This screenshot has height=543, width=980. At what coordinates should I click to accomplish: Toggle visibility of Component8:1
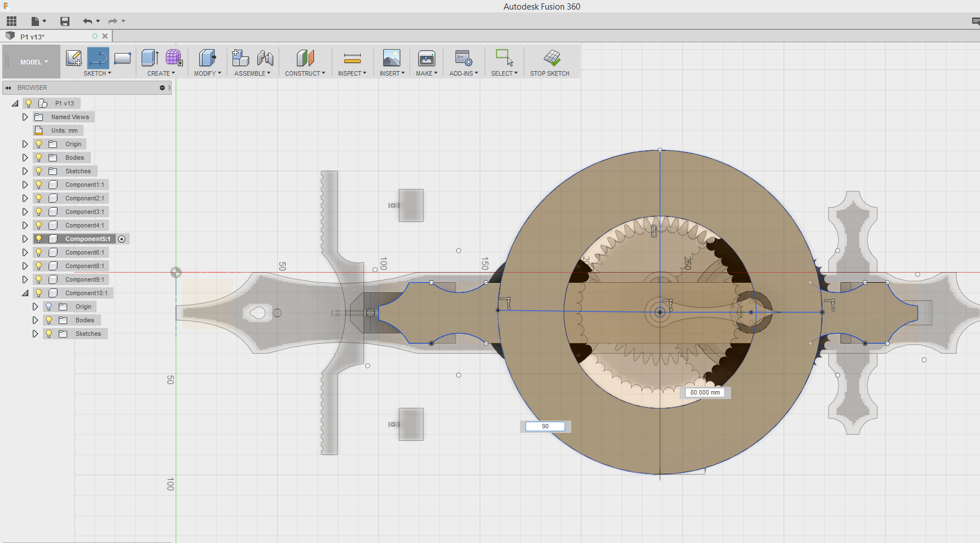(x=39, y=266)
